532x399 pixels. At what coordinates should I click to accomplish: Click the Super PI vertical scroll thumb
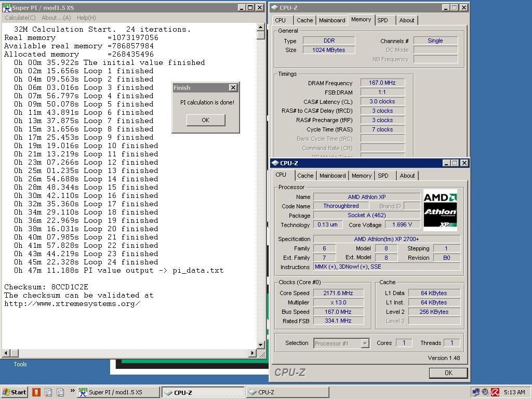261,35
